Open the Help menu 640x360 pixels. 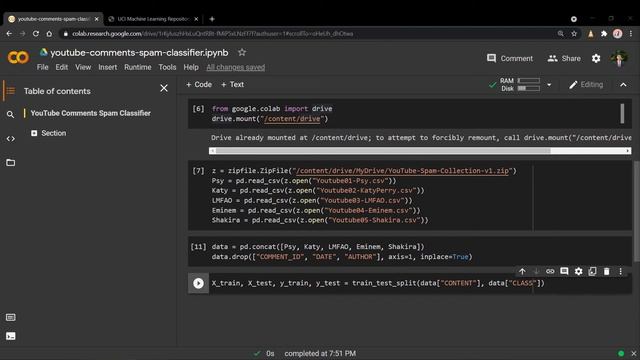pos(191,67)
